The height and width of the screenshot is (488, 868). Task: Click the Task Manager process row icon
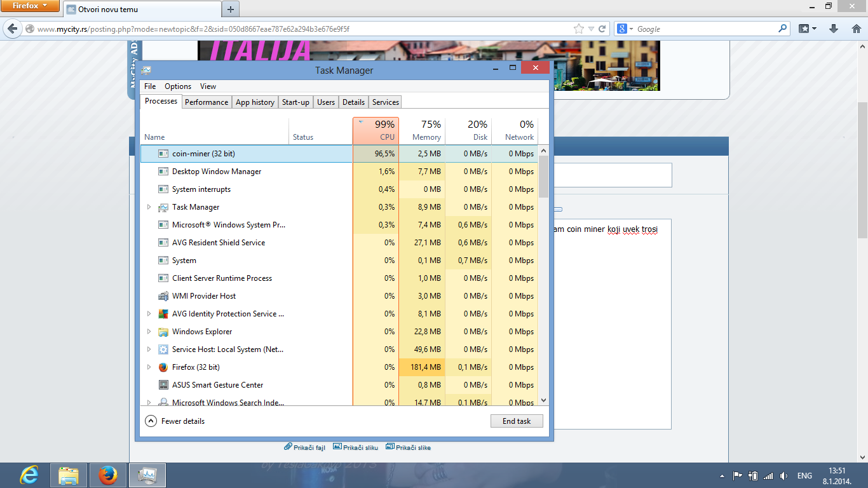pyautogui.click(x=163, y=207)
